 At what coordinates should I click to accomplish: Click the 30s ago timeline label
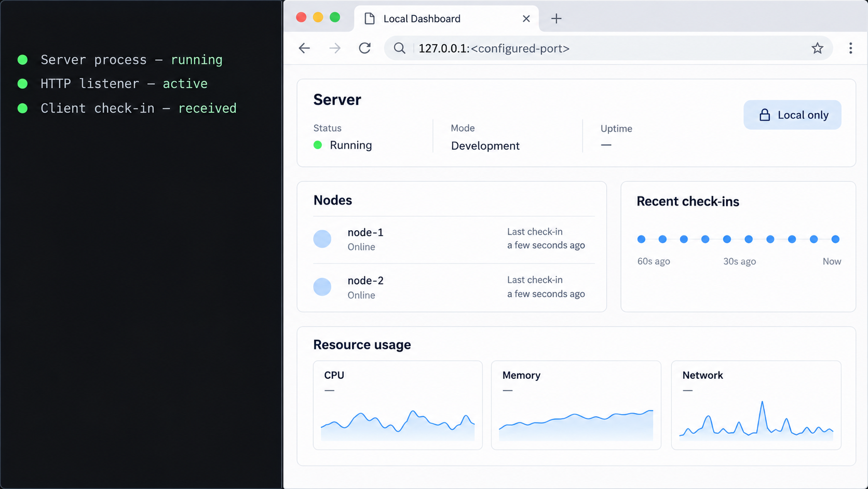tap(740, 261)
